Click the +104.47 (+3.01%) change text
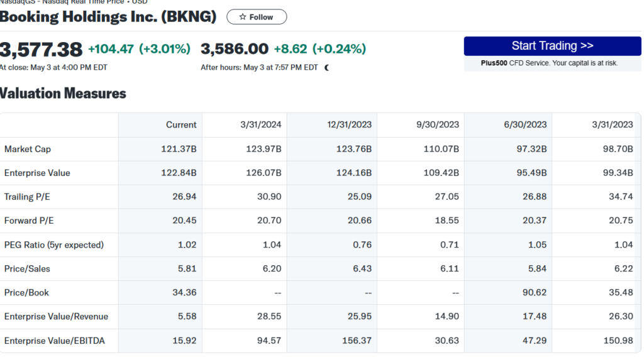The height and width of the screenshot is (357, 644). [x=139, y=49]
